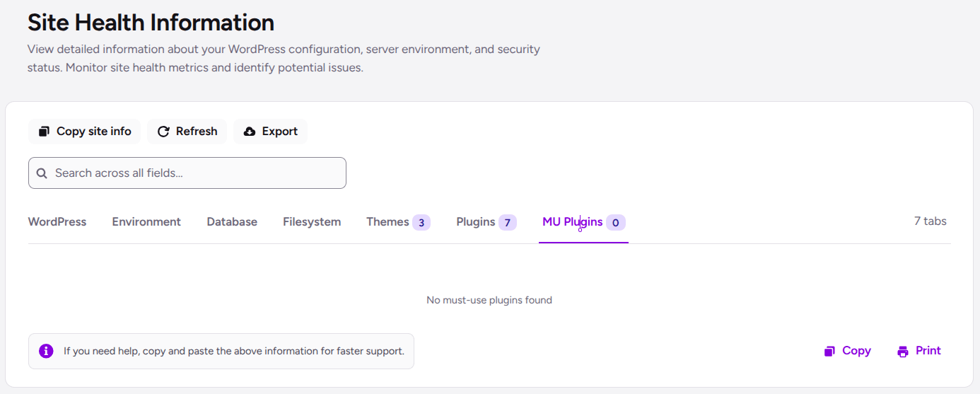The width and height of the screenshot is (980, 394).
Task: Click the Copy link at the bottom right
Action: (847, 351)
